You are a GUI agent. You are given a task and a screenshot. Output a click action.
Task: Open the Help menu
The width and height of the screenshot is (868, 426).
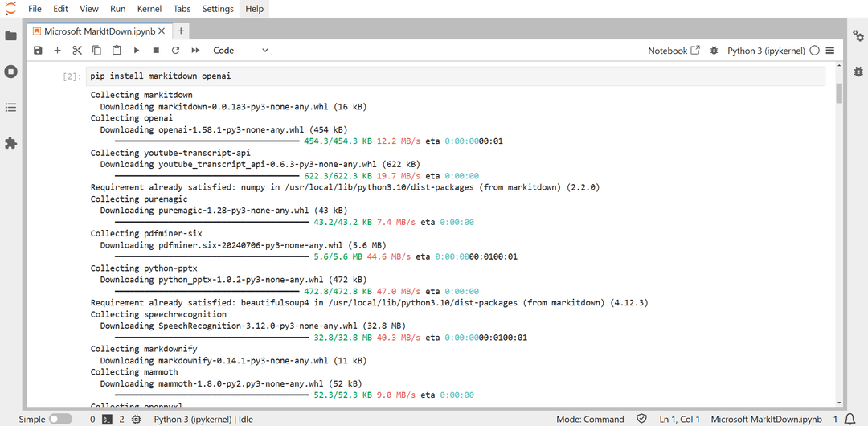[x=255, y=9]
